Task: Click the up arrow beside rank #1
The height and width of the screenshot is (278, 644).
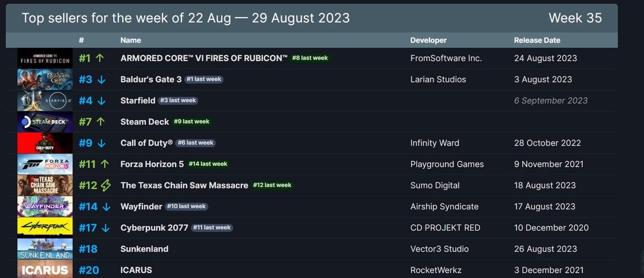Action: pyautogui.click(x=100, y=58)
